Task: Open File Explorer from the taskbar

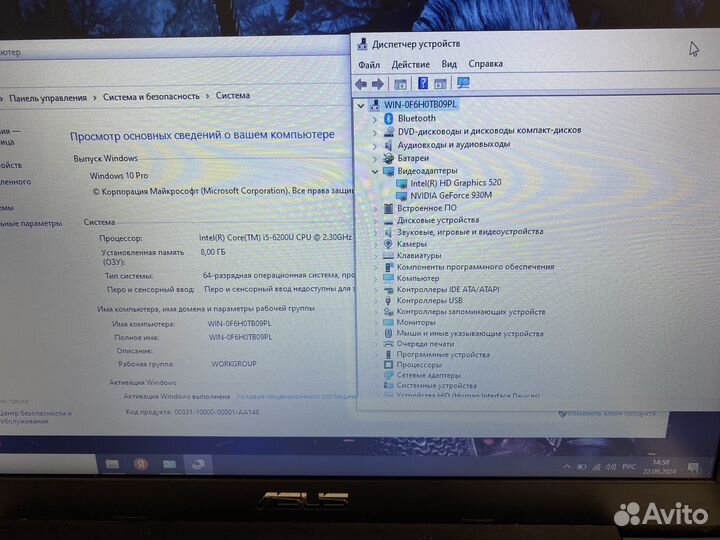Action: coord(112,464)
